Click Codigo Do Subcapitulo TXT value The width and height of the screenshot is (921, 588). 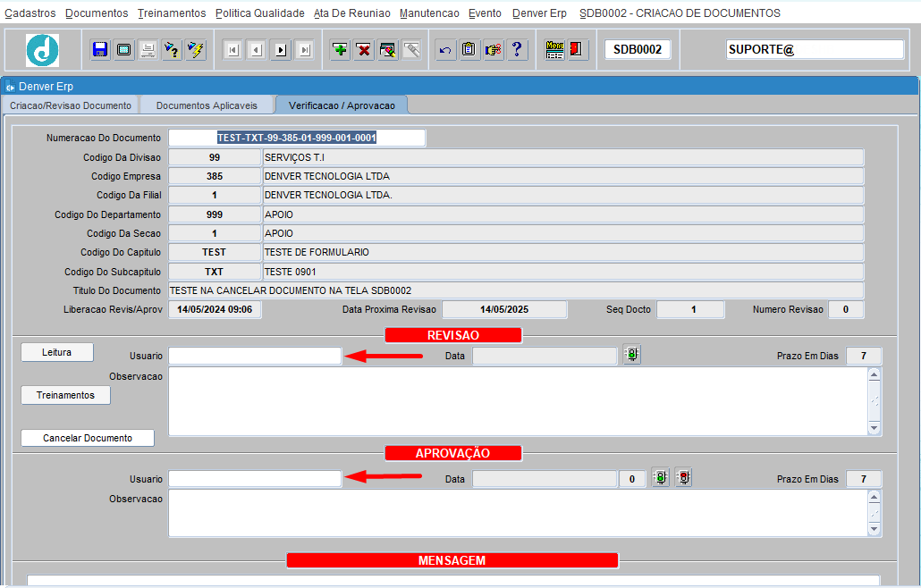pyautogui.click(x=215, y=272)
